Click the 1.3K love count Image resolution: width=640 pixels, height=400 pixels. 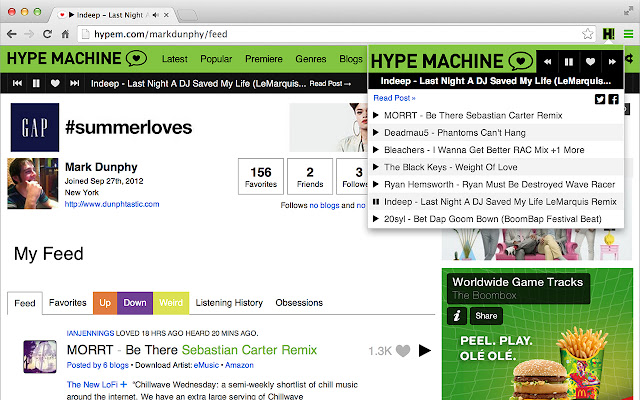click(380, 351)
